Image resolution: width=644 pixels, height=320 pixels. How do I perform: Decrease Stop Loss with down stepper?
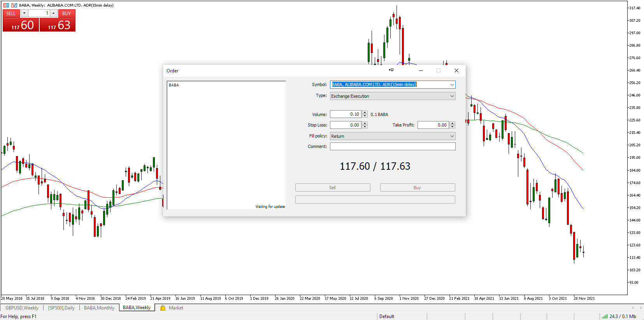click(365, 127)
